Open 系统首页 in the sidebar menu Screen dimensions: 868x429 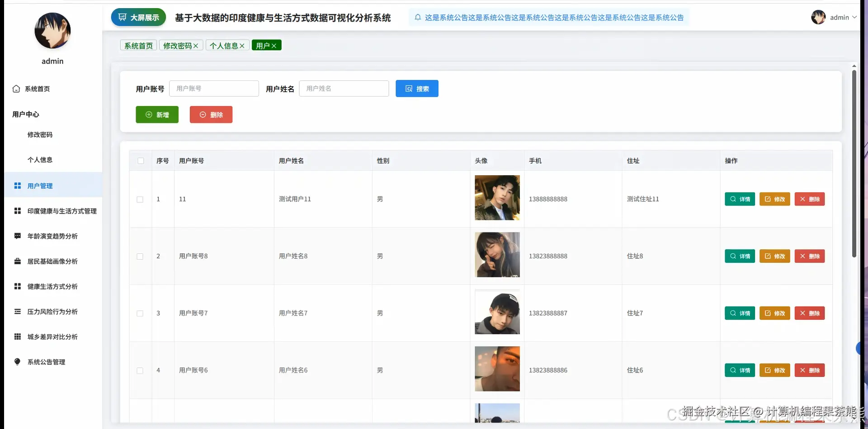click(53, 89)
